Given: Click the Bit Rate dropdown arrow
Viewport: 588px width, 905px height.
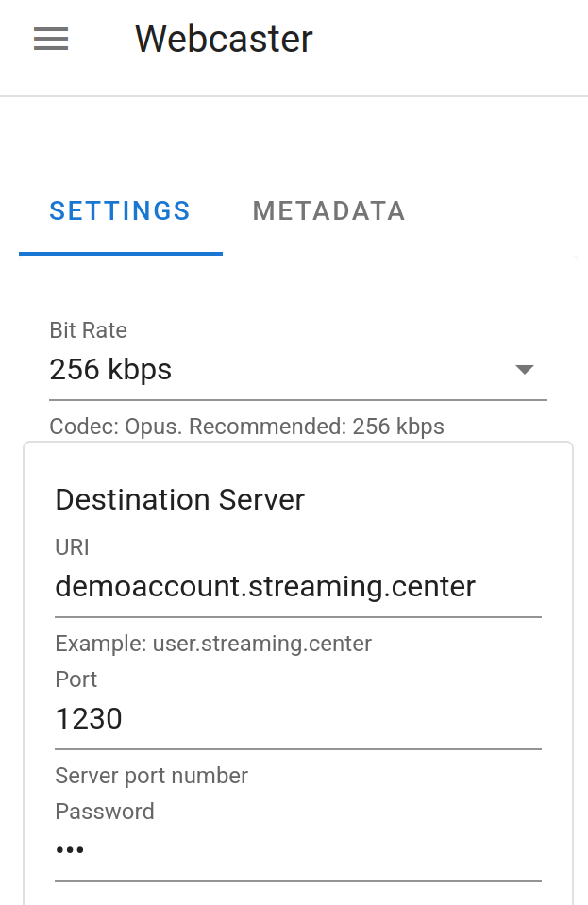Looking at the screenshot, I should (x=525, y=369).
